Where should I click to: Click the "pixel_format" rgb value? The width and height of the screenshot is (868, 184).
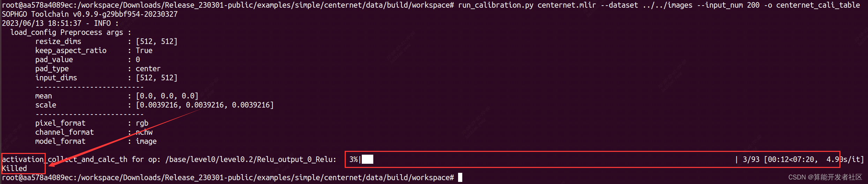(x=142, y=123)
